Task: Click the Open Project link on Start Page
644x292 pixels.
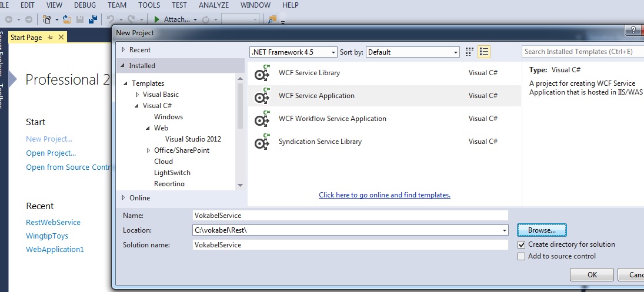Action: pos(51,153)
